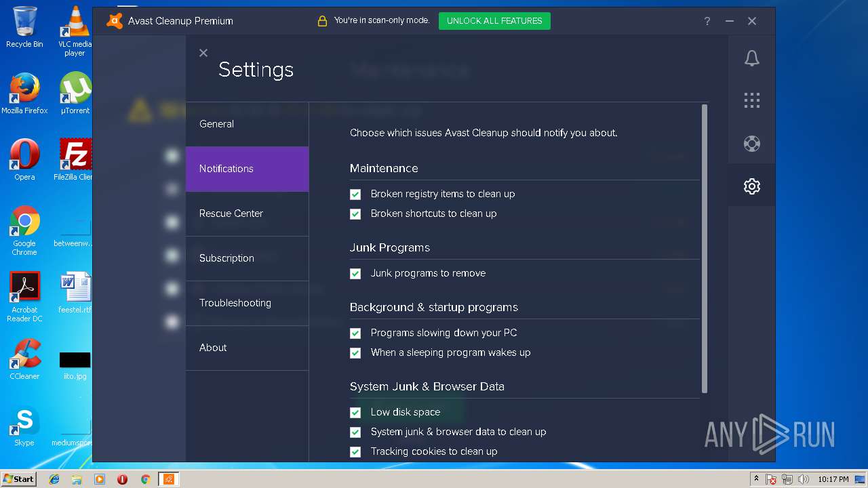Image resolution: width=868 pixels, height=488 pixels.
Task: Click Internet Explorer icon in taskbar
Action: pos(54,479)
